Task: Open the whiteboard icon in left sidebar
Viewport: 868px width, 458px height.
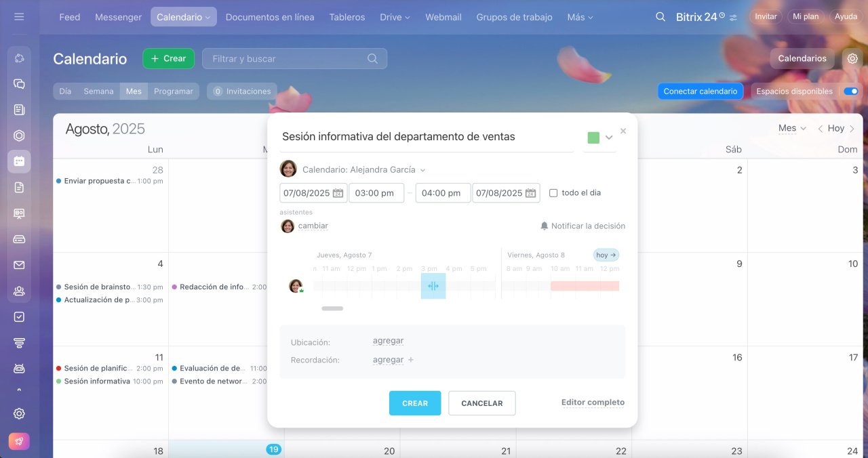Action: pyautogui.click(x=19, y=213)
